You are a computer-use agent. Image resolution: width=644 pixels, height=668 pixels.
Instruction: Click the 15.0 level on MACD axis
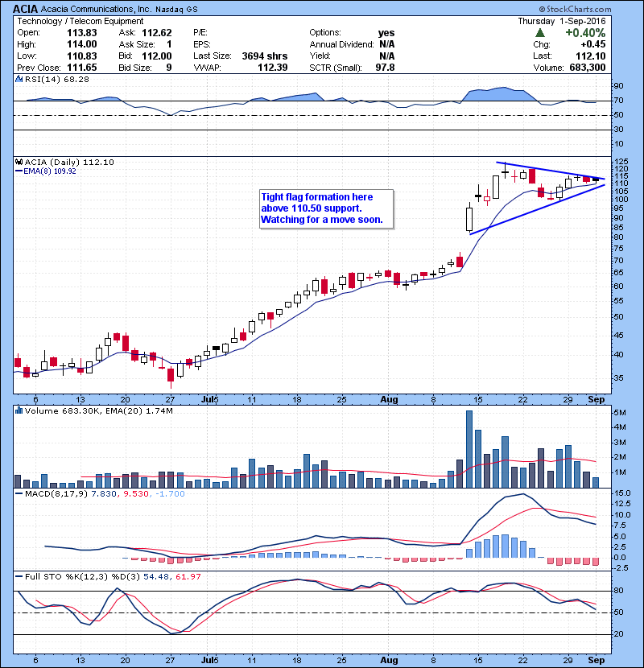click(622, 493)
